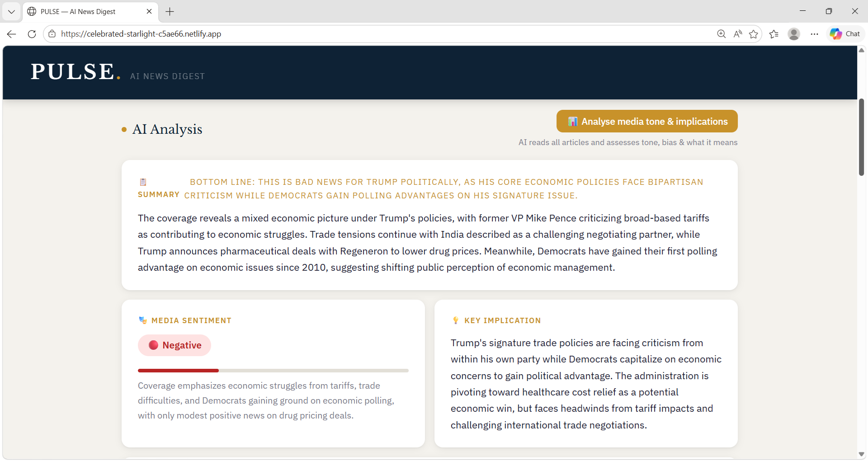Click the trophy icon beside Key Implication
The image size is (868, 461).
pos(455,320)
